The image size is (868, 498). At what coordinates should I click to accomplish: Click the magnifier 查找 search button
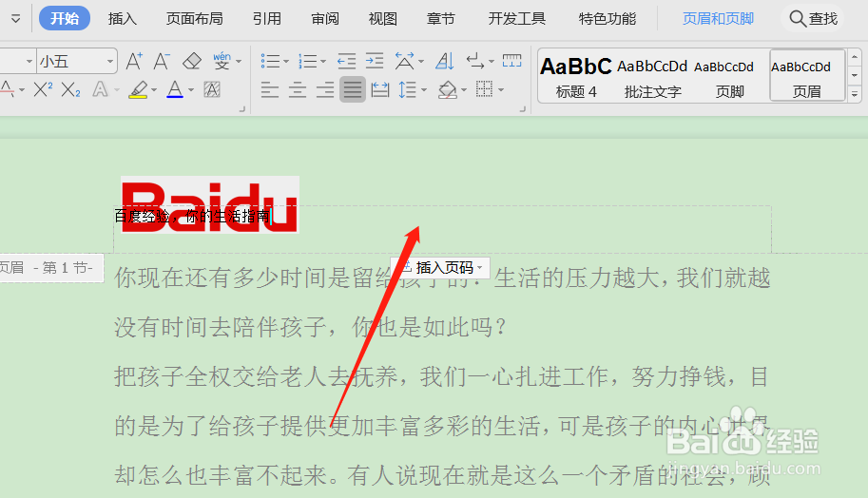[813, 19]
